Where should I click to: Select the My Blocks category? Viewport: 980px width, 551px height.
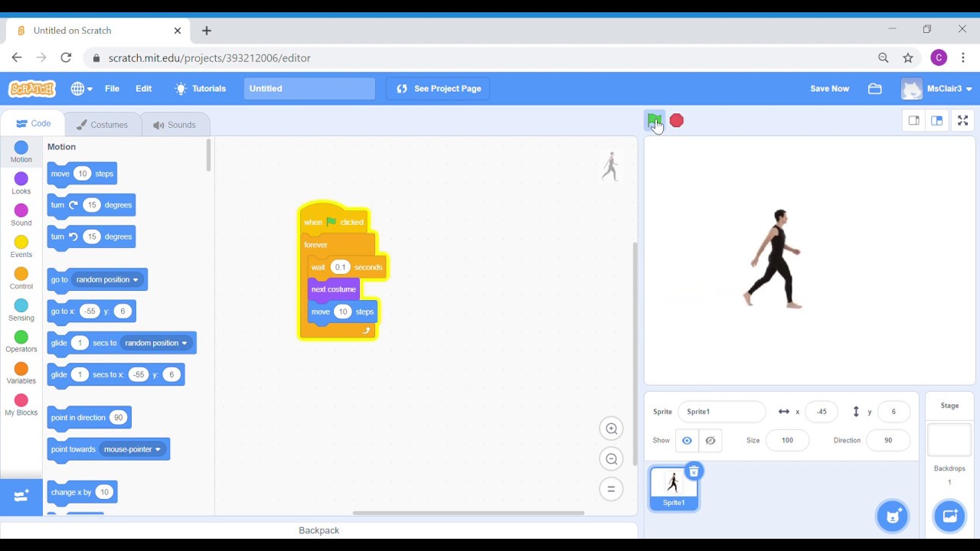coord(21,405)
